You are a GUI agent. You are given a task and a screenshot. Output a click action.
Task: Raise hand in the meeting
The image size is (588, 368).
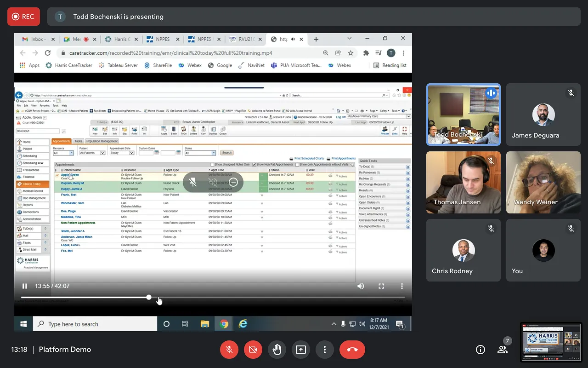point(277,350)
